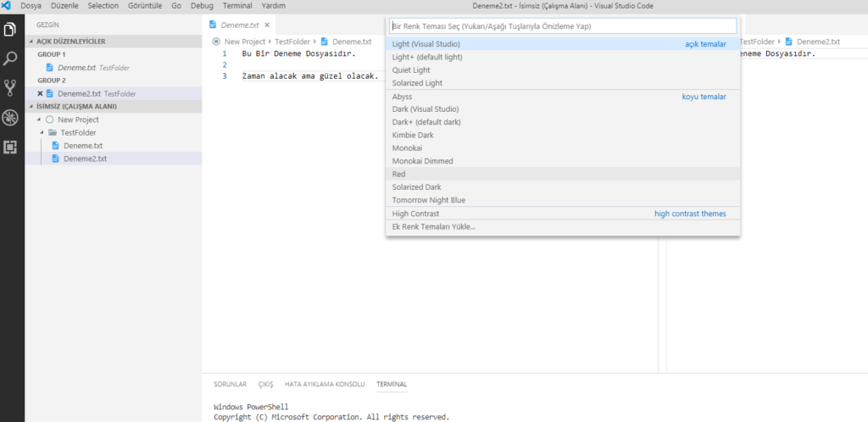868x422 pixels.
Task: Open Deneme.txt under GROUP 1
Action: pyautogui.click(x=113, y=68)
